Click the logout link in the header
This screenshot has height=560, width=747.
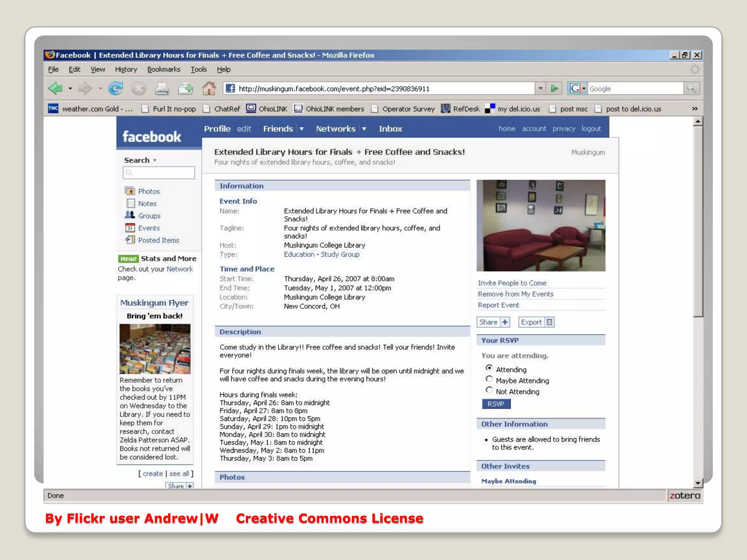(x=591, y=128)
